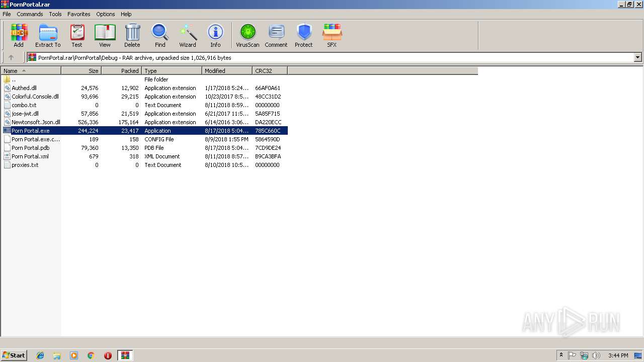Sort files by Type column
This screenshot has height=362, width=644.
pyautogui.click(x=172, y=71)
